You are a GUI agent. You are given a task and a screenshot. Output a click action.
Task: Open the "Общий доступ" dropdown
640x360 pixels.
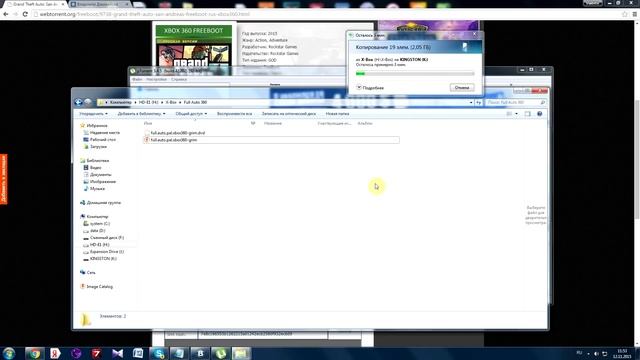pyautogui.click(x=191, y=114)
